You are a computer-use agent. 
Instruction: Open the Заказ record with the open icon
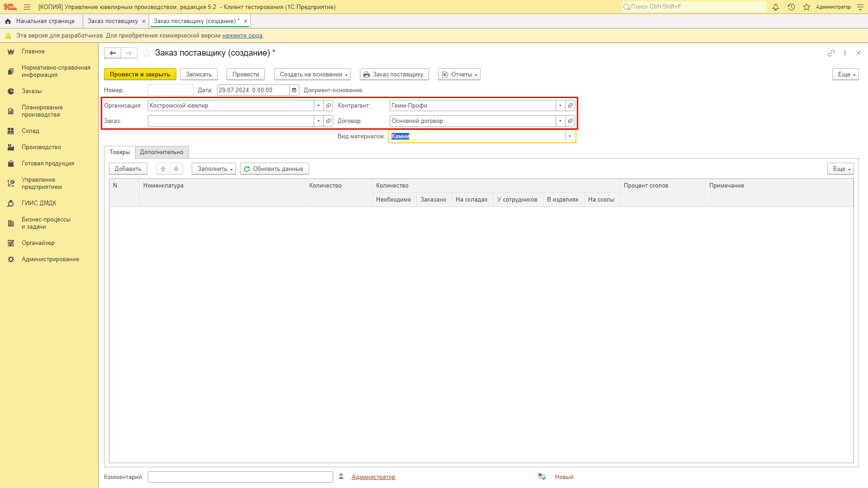click(x=329, y=121)
